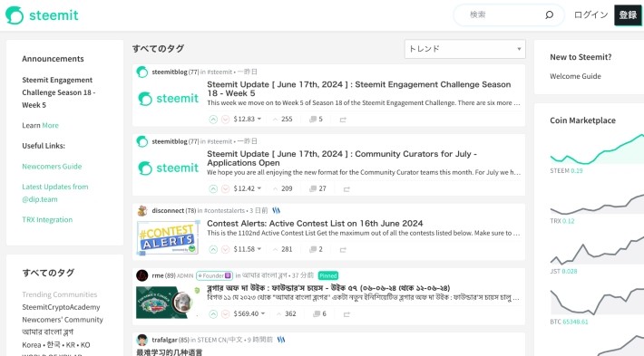
Task: Click the ログイン login link
Action: [x=590, y=15]
